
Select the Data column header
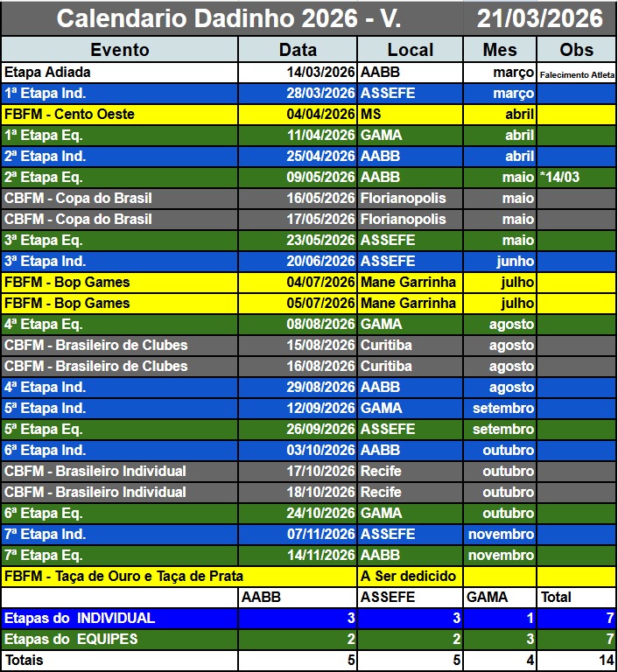click(298, 50)
